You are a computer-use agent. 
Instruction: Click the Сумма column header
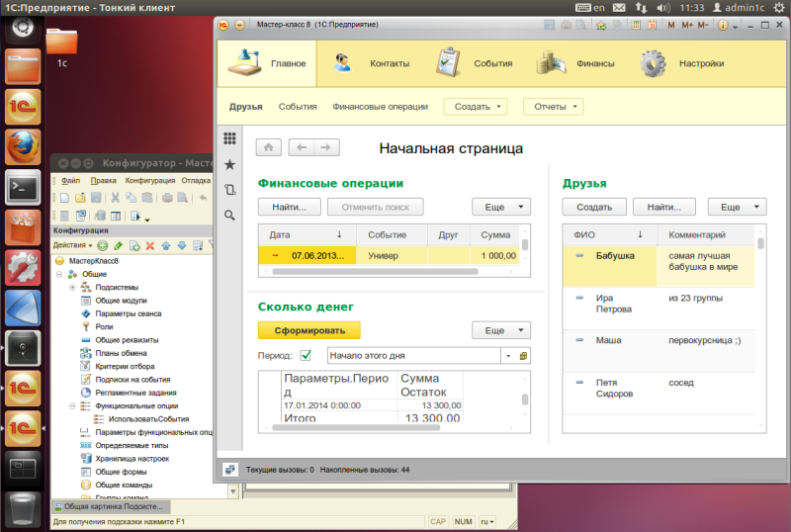tap(495, 234)
